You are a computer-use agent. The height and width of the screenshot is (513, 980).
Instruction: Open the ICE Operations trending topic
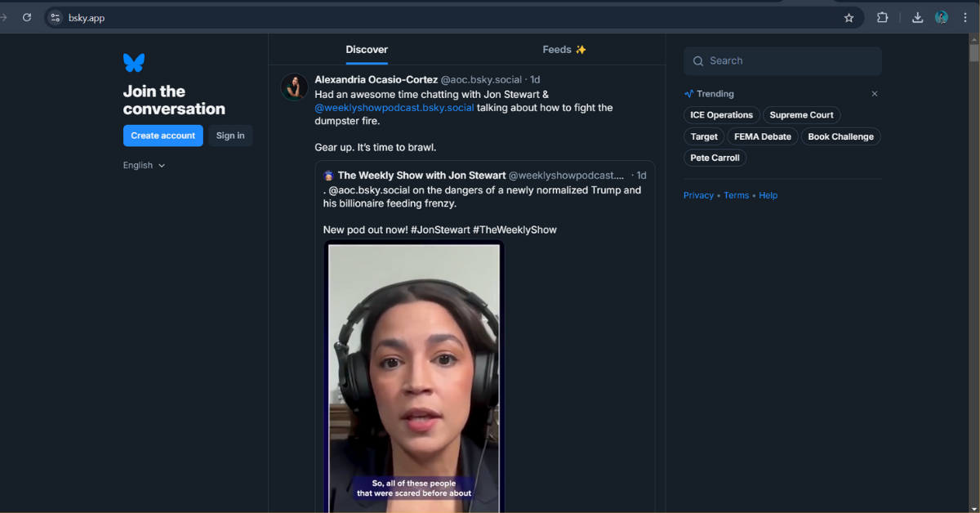pos(722,115)
